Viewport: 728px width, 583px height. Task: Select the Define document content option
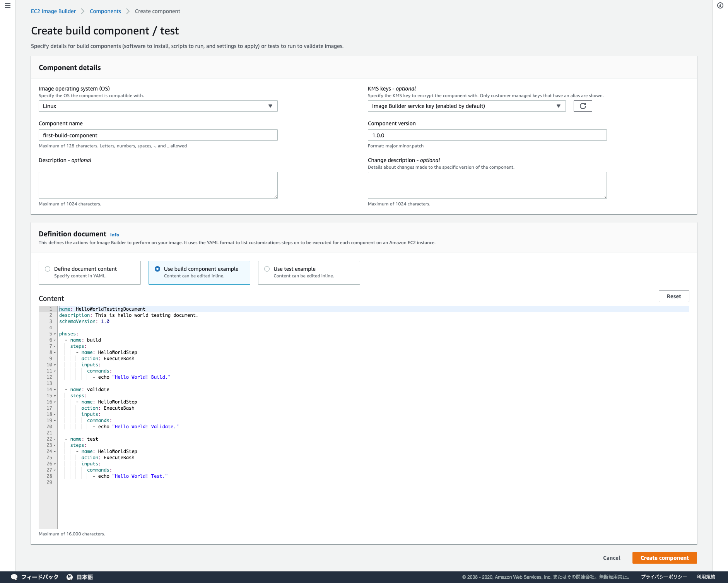coord(47,268)
